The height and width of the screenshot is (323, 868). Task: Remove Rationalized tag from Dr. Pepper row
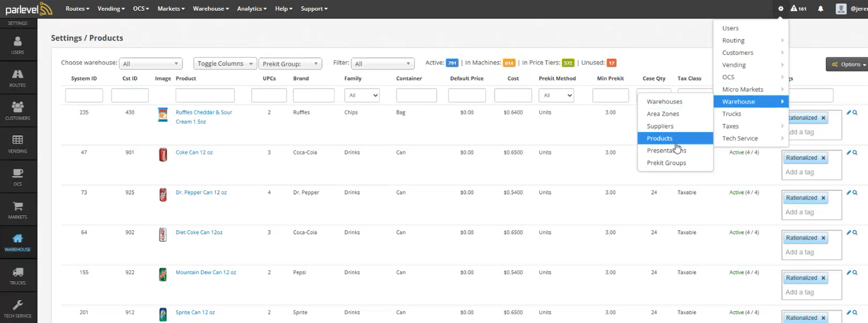(x=823, y=198)
